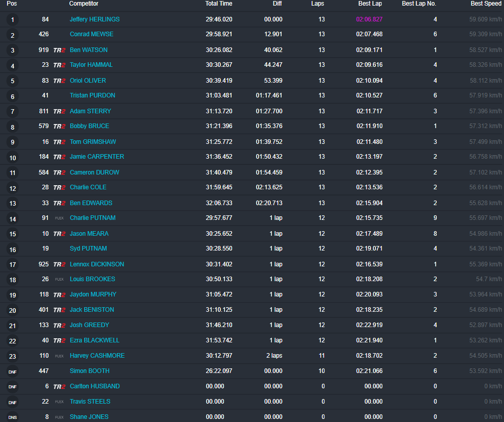The width and height of the screenshot is (504, 422).
Task: Open Syd PUTNAM competitor link
Action: click(x=88, y=249)
